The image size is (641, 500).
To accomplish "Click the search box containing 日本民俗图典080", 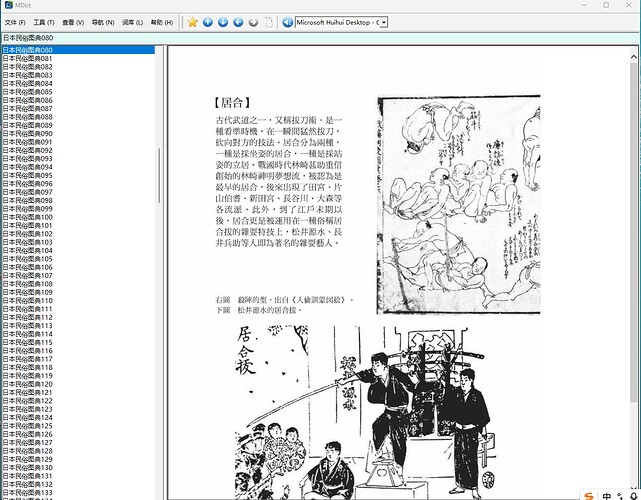I will click(x=320, y=38).
